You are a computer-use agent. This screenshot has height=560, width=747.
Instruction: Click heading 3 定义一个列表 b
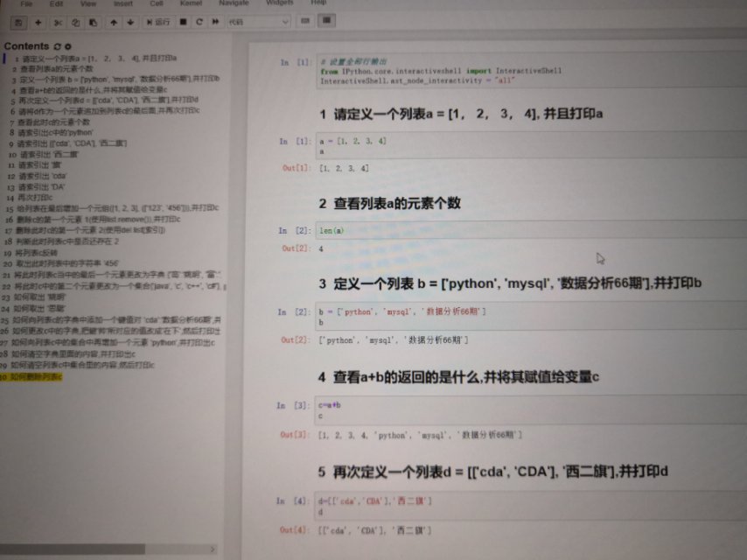(x=510, y=283)
